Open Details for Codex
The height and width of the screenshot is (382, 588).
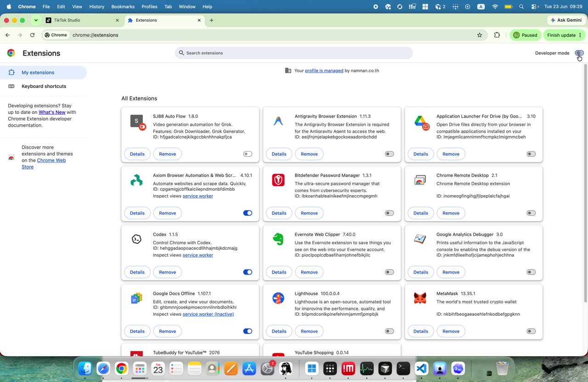click(137, 272)
